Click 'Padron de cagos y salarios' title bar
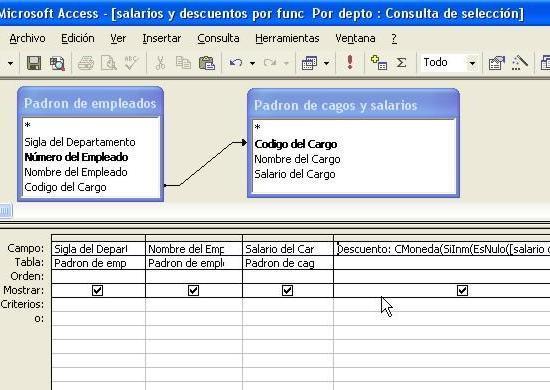The height and width of the screenshot is (390, 550). click(353, 105)
